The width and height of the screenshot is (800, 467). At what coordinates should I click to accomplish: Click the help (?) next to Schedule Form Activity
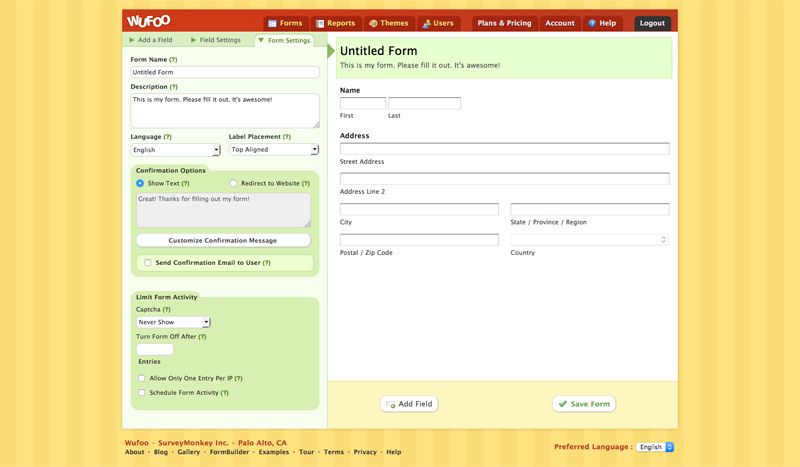coord(224,393)
